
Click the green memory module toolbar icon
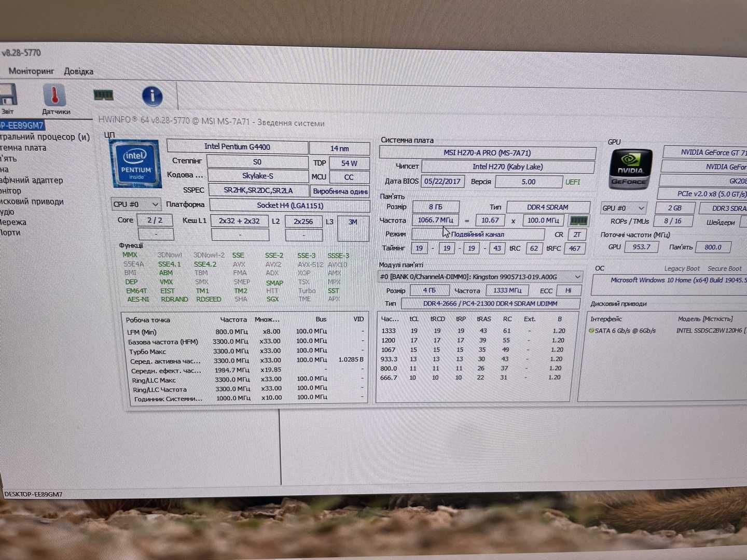tap(103, 95)
